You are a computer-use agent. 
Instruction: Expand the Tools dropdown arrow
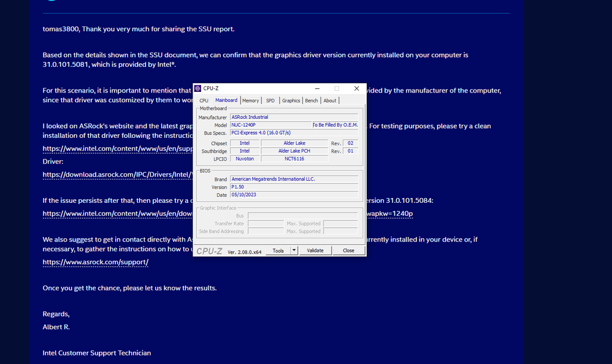point(294,251)
